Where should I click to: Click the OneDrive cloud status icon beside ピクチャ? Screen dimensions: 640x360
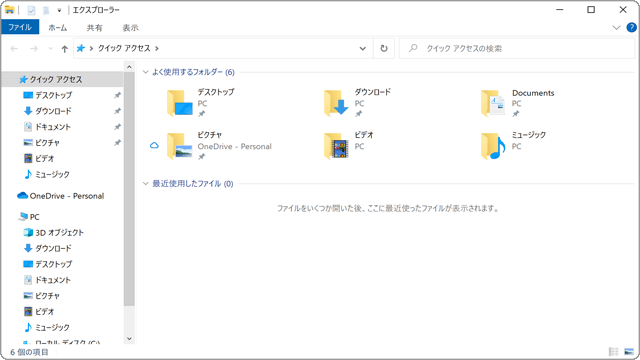(154, 145)
